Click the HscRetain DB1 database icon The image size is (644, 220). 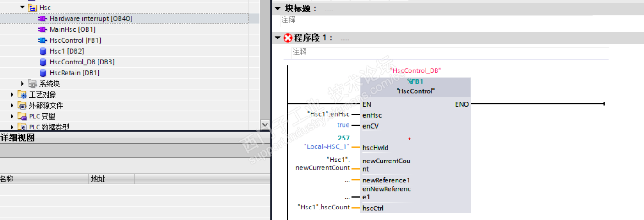pyautogui.click(x=43, y=73)
